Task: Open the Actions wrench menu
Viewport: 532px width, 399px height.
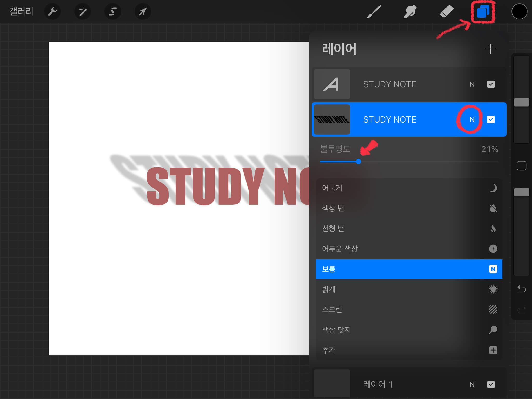Action: 52,11
